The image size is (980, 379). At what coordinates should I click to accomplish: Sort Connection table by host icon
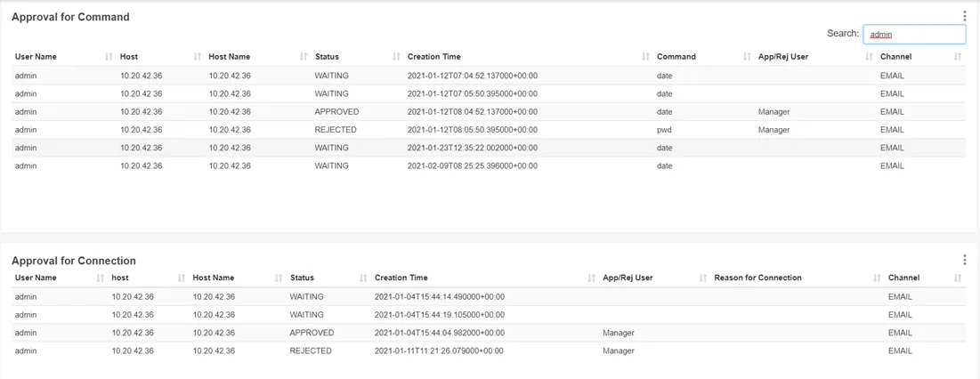[x=182, y=278]
